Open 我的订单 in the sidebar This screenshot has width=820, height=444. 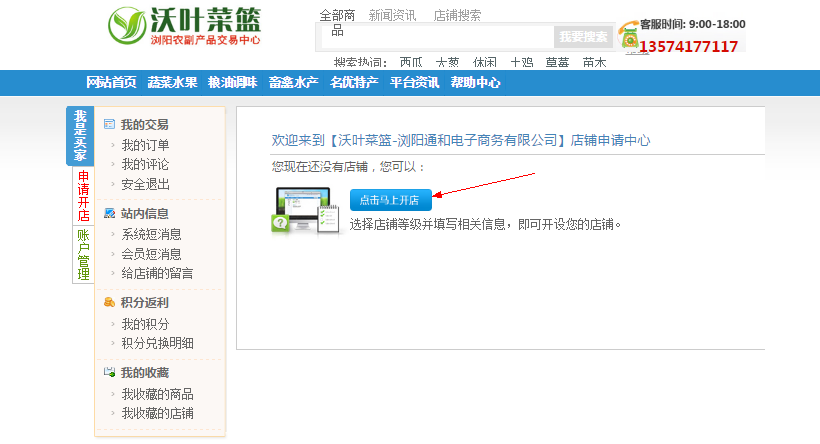pos(145,145)
